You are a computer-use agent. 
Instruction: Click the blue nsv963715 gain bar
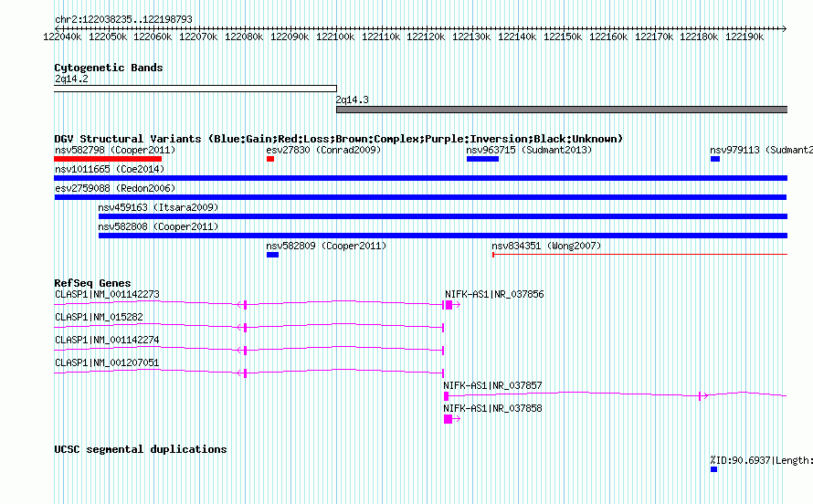tap(482, 159)
